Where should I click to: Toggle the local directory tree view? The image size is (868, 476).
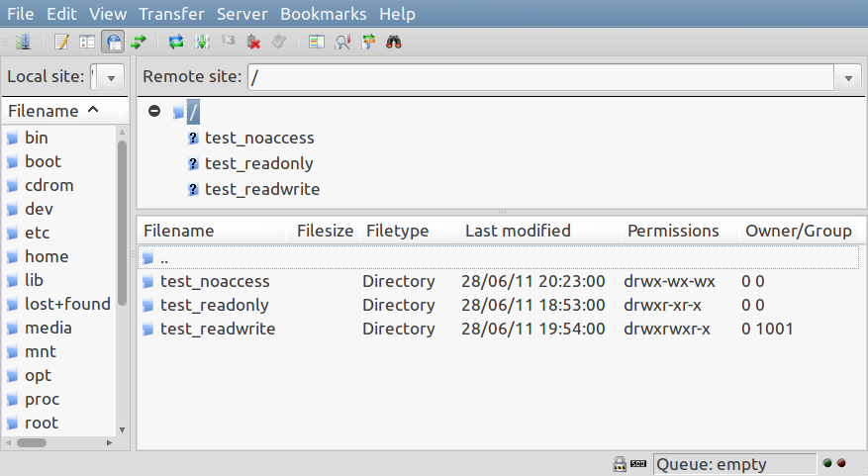[x=87, y=42]
